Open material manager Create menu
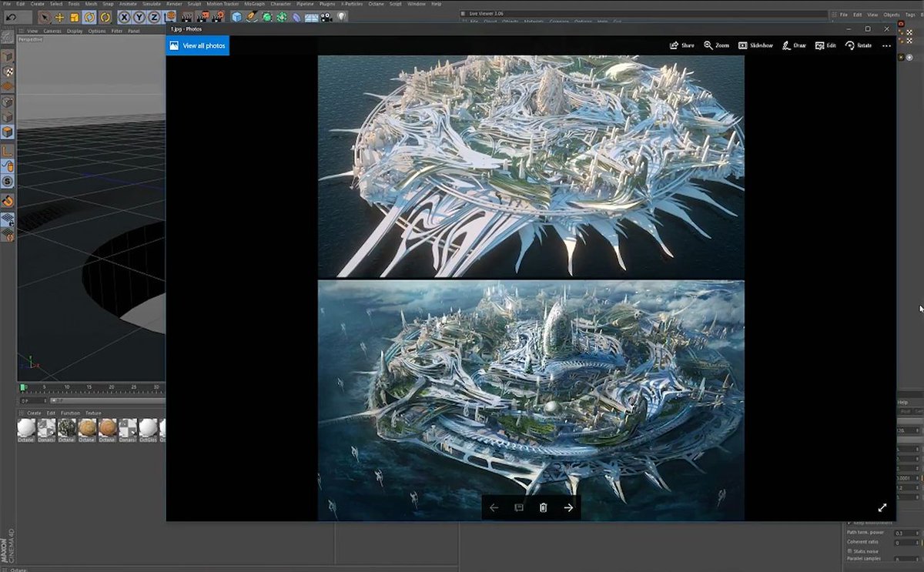This screenshot has height=572, width=924. pyautogui.click(x=34, y=413)
